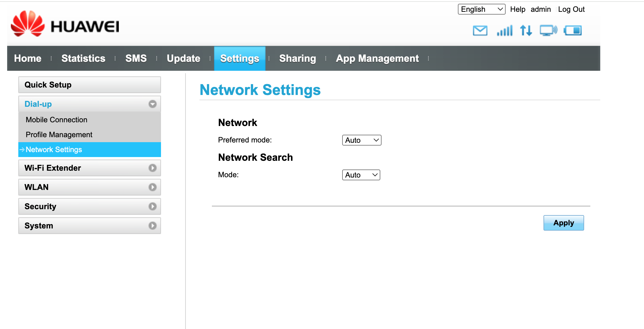Viewport: 644px width, 329px height.
Task: Click Log Out
Action: [571, 9]
